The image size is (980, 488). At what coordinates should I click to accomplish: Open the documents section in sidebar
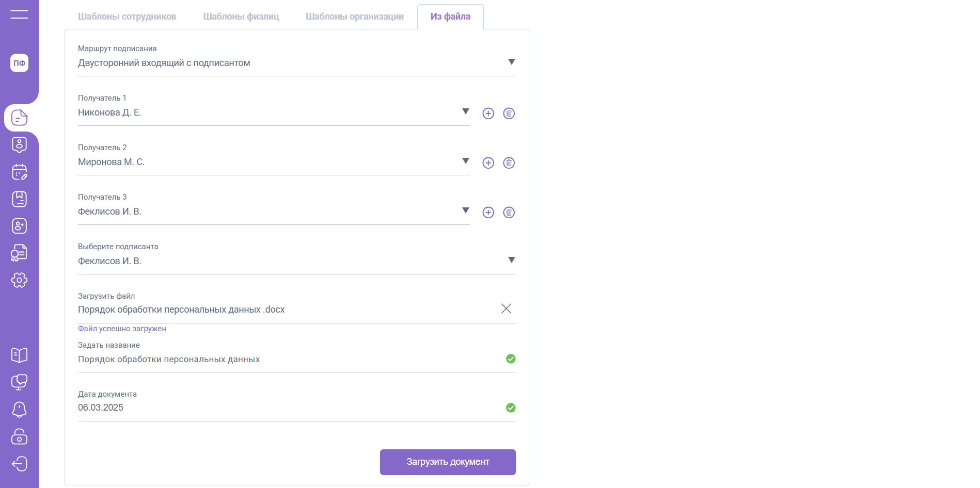(x=19, y=118)
